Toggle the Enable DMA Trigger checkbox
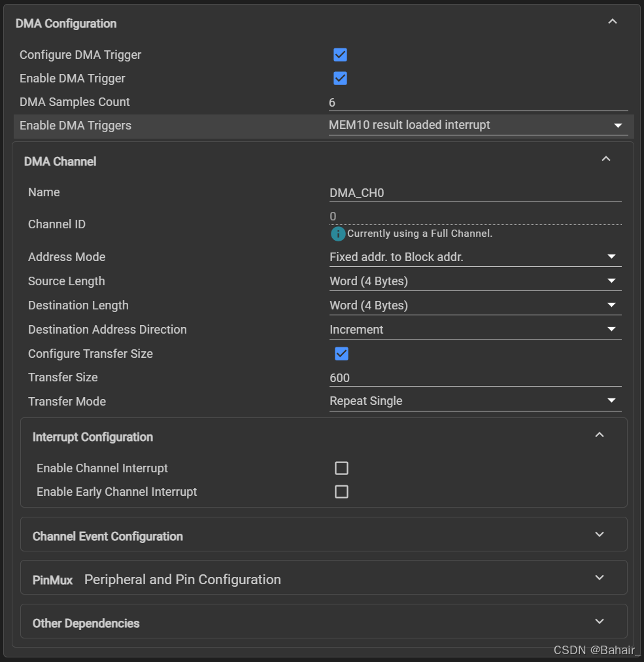The height and width of the screenshot is (662, 644). coord(340,78)
